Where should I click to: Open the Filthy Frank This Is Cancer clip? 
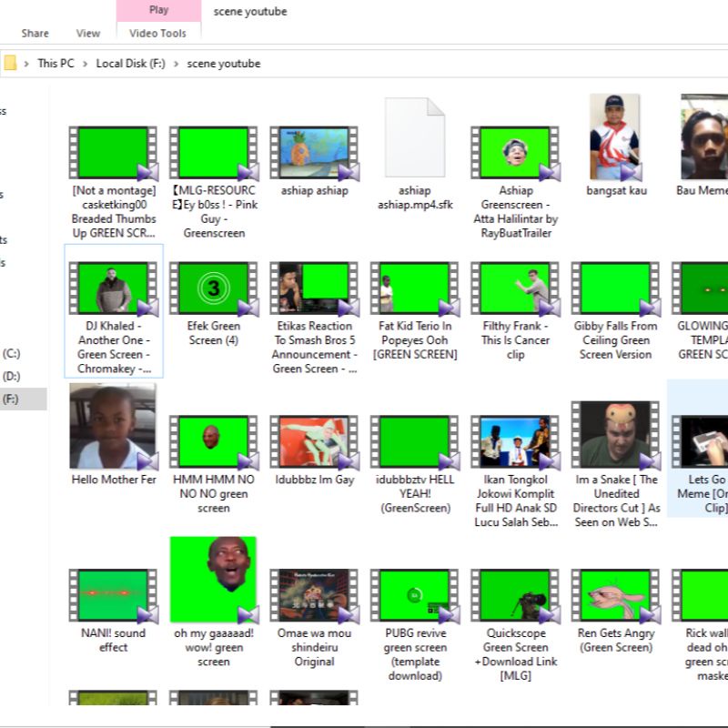515,289
